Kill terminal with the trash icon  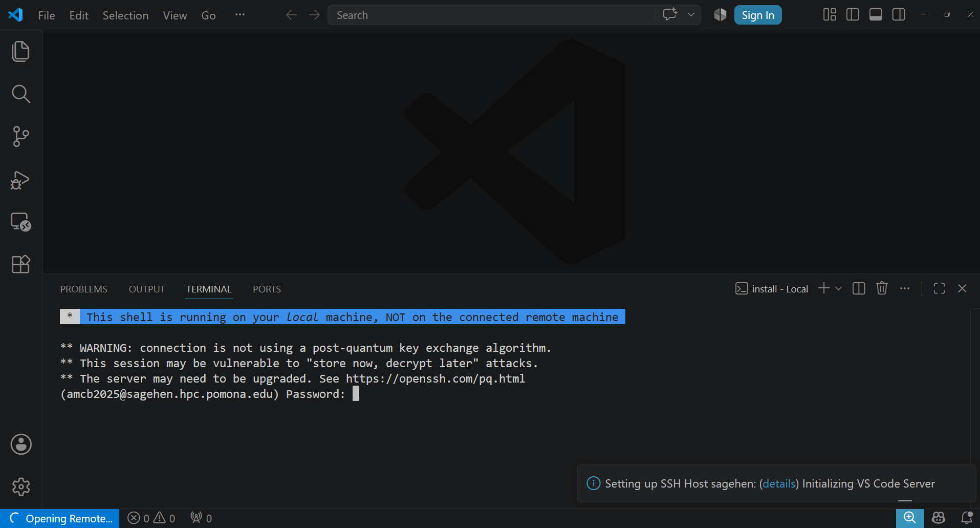(882, 288)
